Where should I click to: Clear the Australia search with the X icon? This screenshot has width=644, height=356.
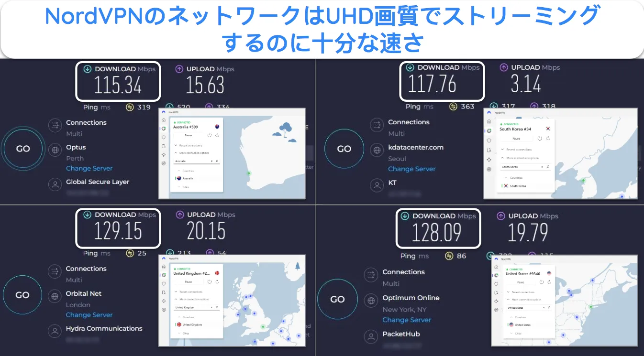pos(211,161)
